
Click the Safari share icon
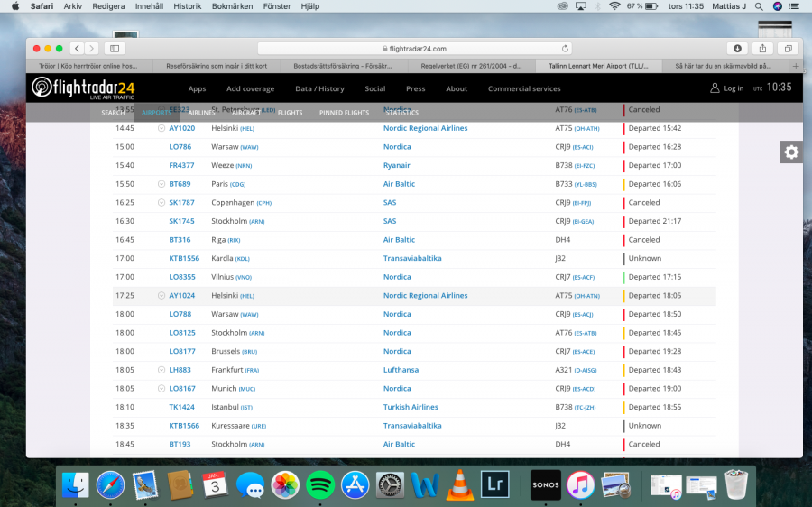point(762,49)
